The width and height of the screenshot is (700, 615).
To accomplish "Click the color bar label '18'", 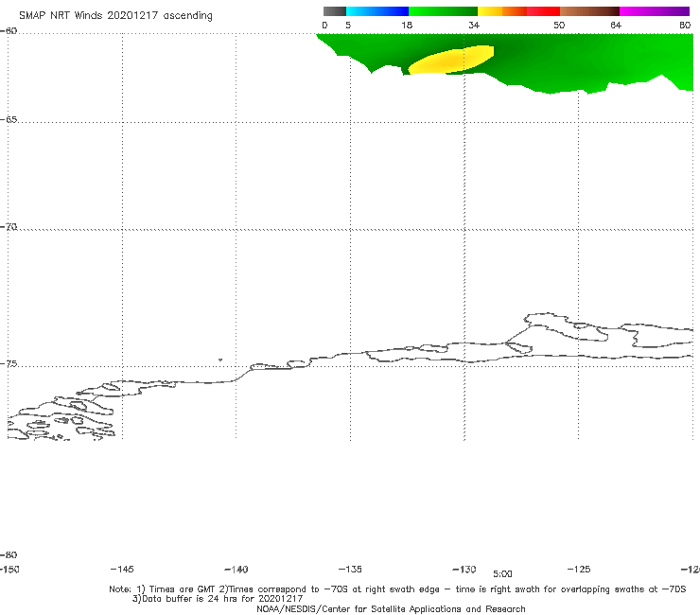I will [x=407, y=25].
